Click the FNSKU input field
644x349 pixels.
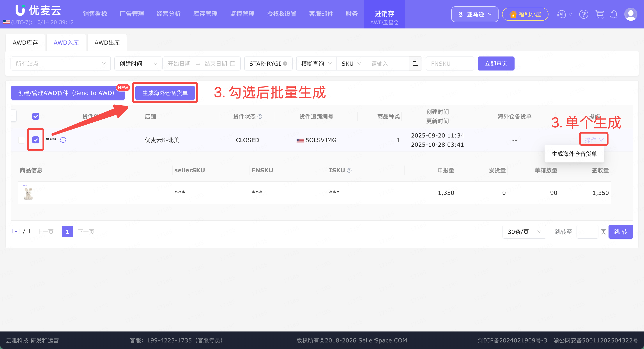tap(450, 63)
